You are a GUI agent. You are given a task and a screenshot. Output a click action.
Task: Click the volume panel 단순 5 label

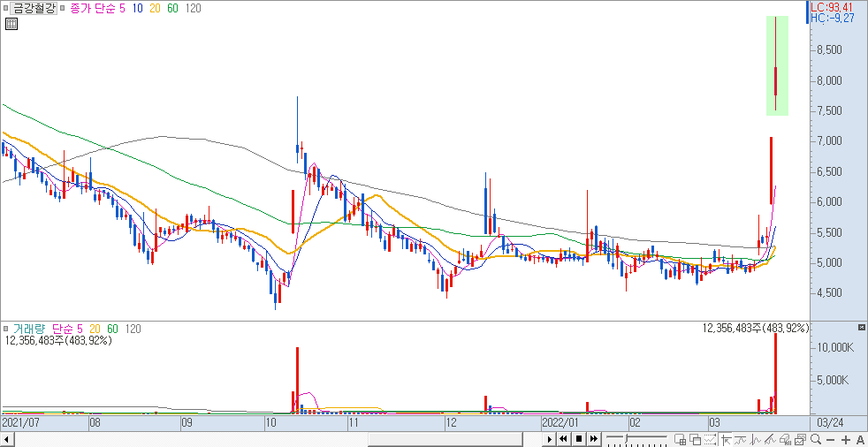coord(65,329)
